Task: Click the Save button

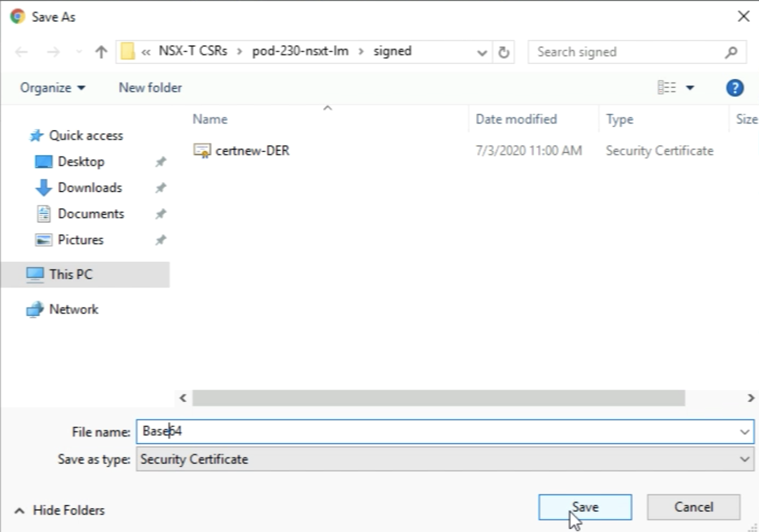Action: (585, 507)
